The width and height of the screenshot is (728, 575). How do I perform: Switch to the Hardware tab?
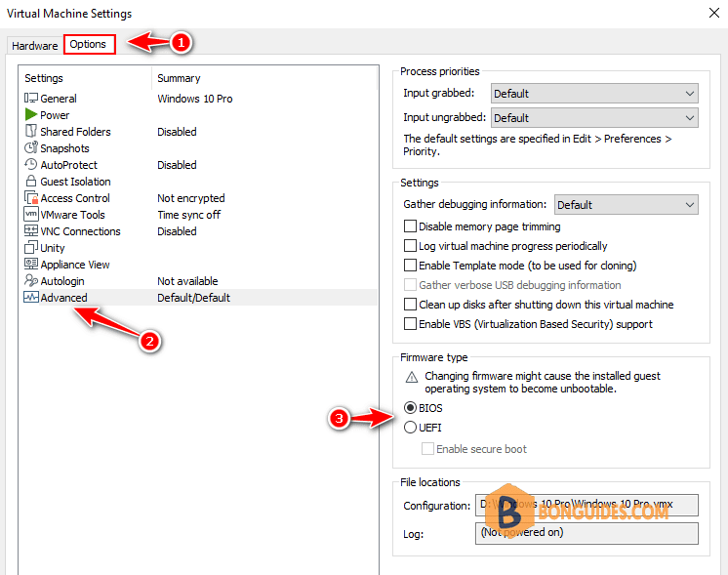pos(35,46)
